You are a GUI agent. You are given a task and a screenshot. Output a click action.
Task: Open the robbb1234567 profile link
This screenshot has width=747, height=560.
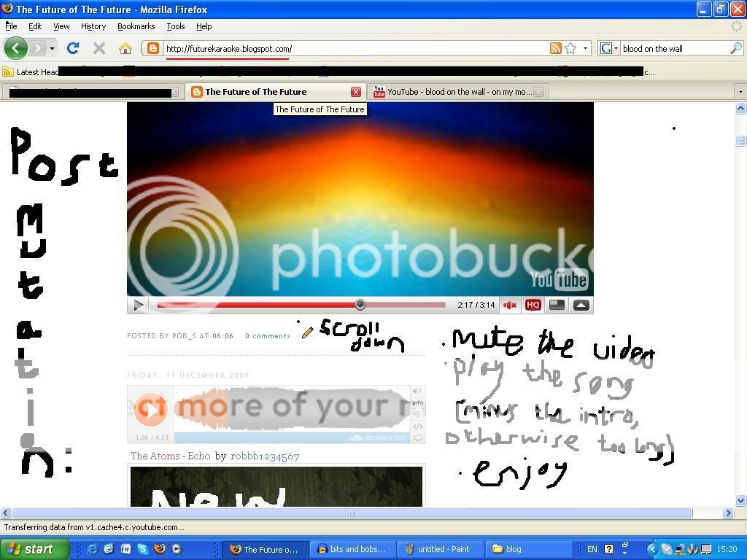click(x=265, y=456)
